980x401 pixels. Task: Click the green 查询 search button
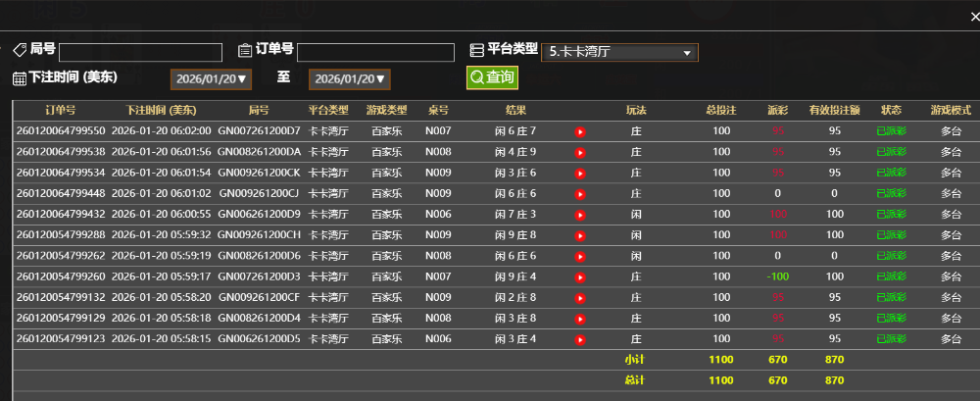pyautogui.click(x=492, y=76)
